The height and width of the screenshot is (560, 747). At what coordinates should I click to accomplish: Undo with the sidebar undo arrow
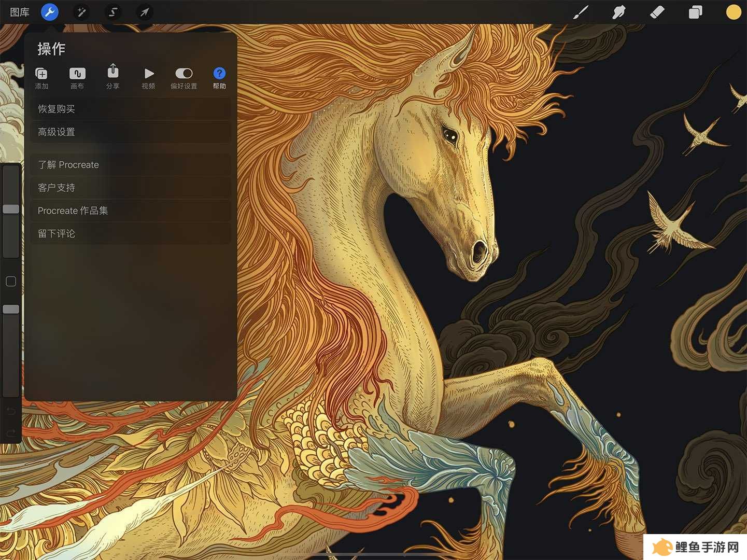(11, 411)
